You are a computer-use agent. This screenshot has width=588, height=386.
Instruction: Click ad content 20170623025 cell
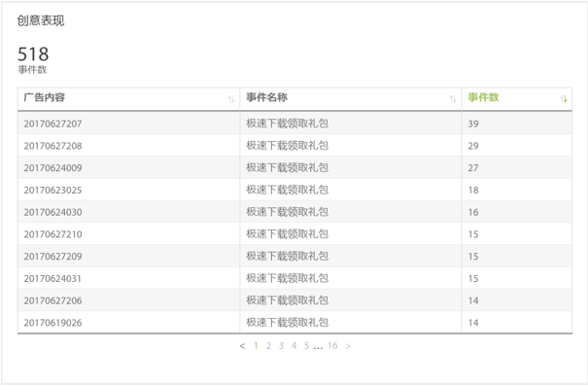click(52, 191)
